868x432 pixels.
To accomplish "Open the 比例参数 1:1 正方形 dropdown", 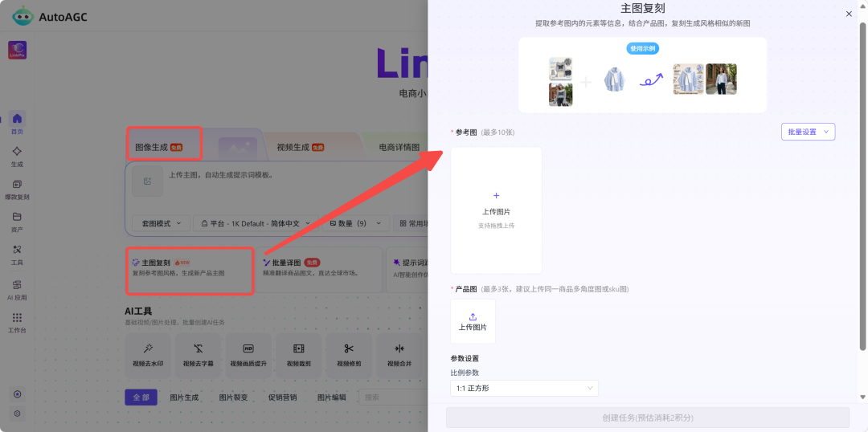I will tap(524, 389).
